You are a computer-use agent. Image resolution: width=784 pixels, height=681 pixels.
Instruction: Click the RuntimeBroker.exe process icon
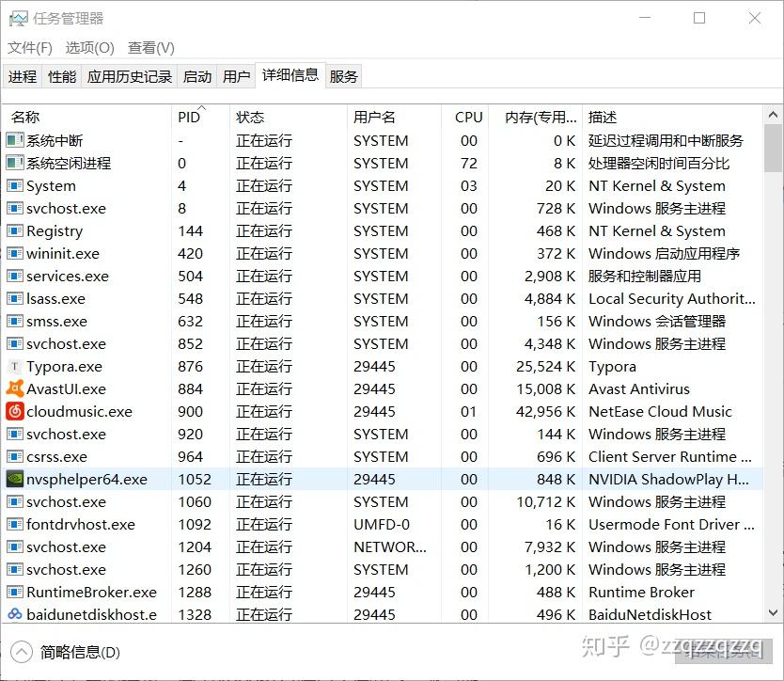click(x=13, y=592)
